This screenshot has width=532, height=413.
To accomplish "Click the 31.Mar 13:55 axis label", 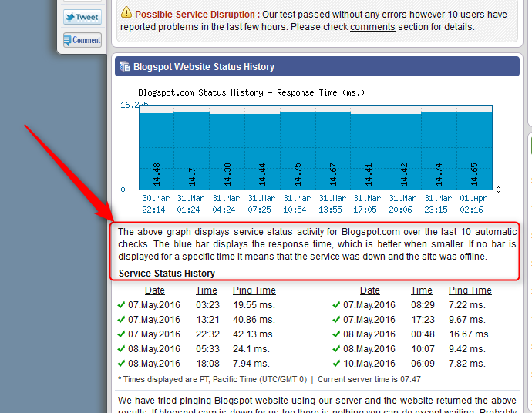I will point(332,203).
